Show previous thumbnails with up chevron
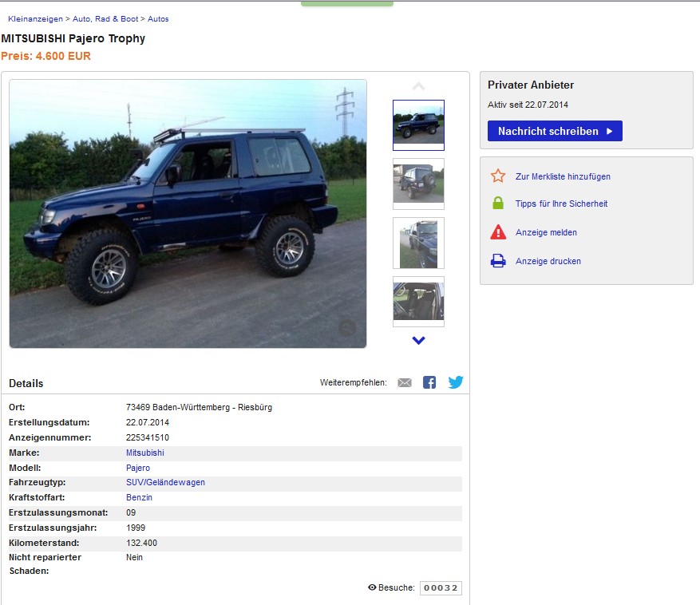The image size is (700, 605). point(418,86)
